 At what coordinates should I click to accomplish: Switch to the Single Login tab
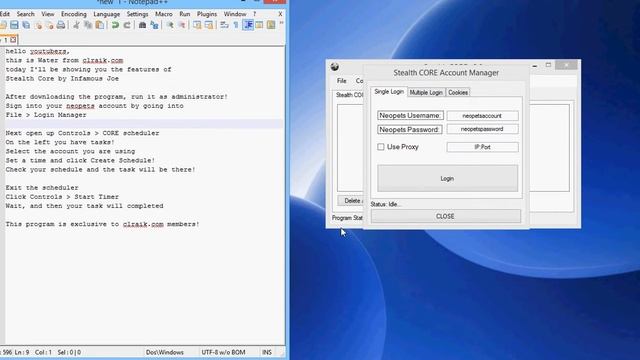click(389, 92)
